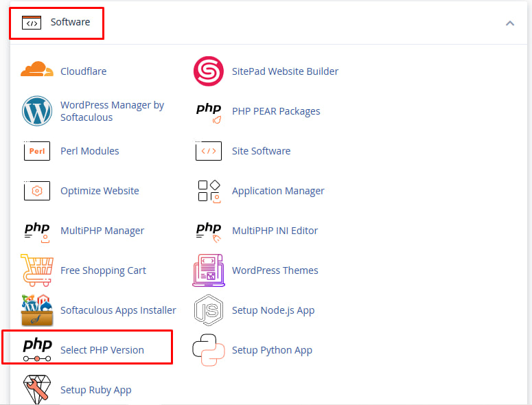Click the Site Software code icon
The image size is (532, 405).
tap(208, 150)
